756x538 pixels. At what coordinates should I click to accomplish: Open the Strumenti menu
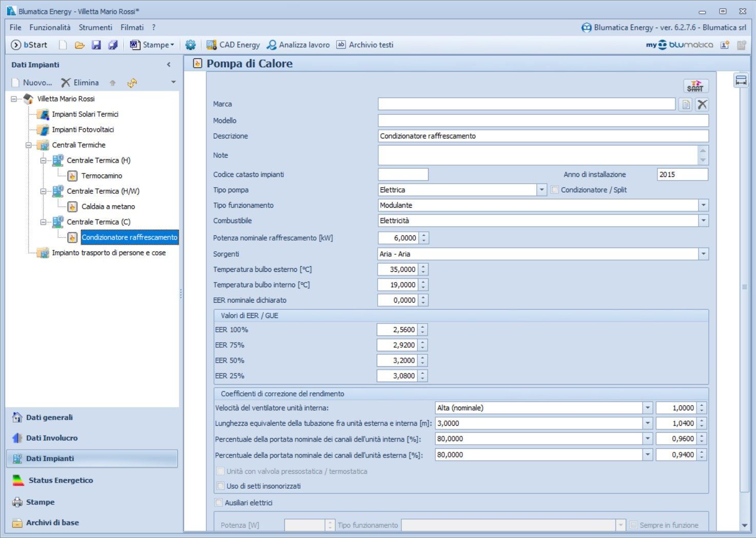click(95, 28)
